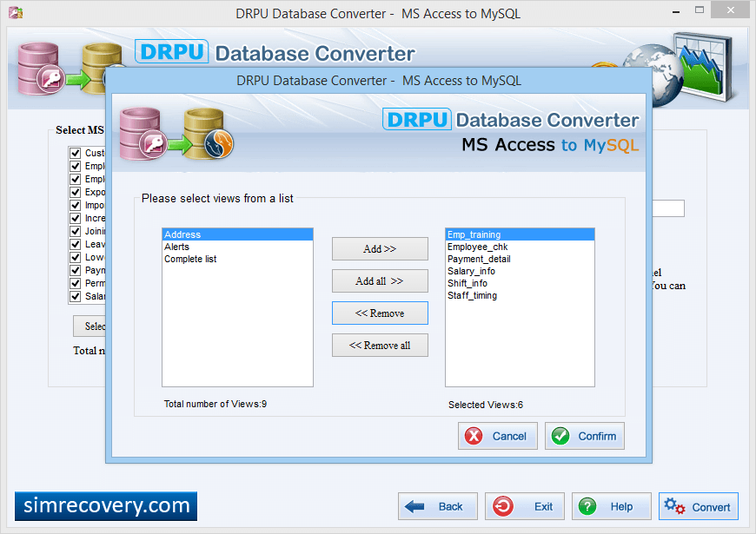
Task: Toggle the Impo table checkbox
Action: tap(76, 205)
